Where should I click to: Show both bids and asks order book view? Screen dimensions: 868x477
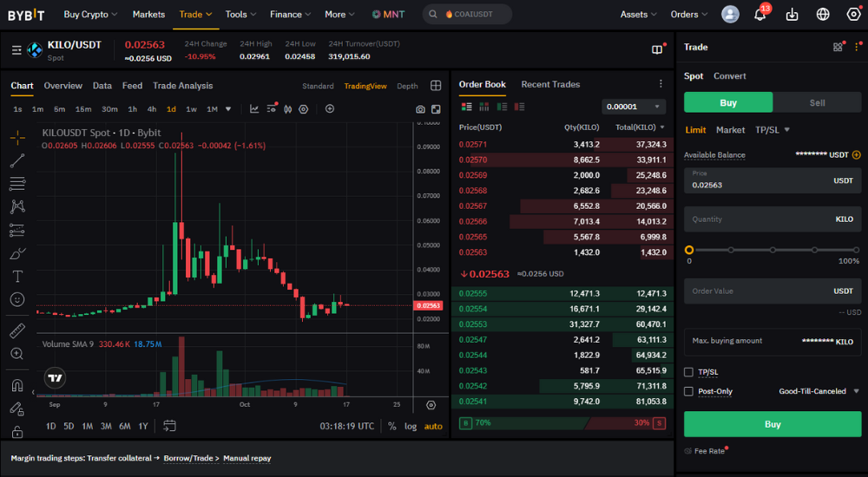click(x=467, y=107)
